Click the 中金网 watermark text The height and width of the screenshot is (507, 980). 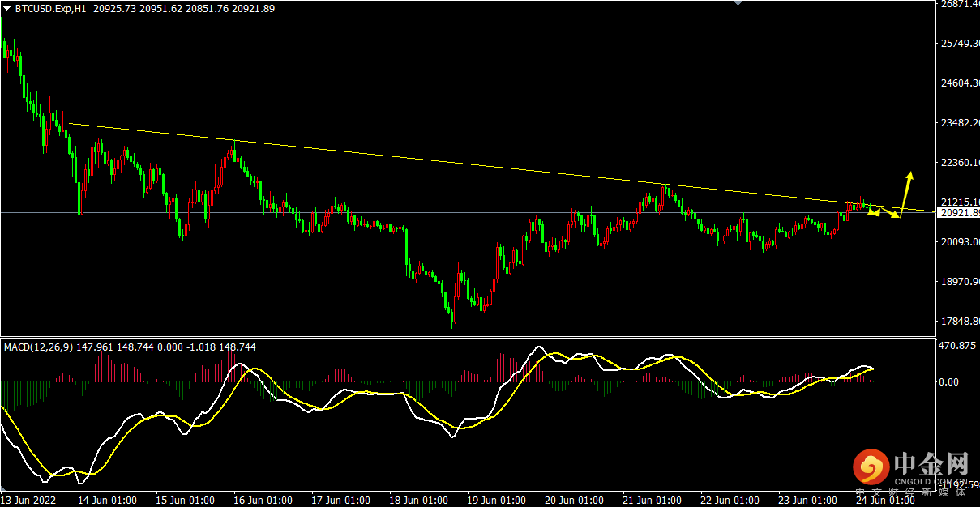click(931, 465)
